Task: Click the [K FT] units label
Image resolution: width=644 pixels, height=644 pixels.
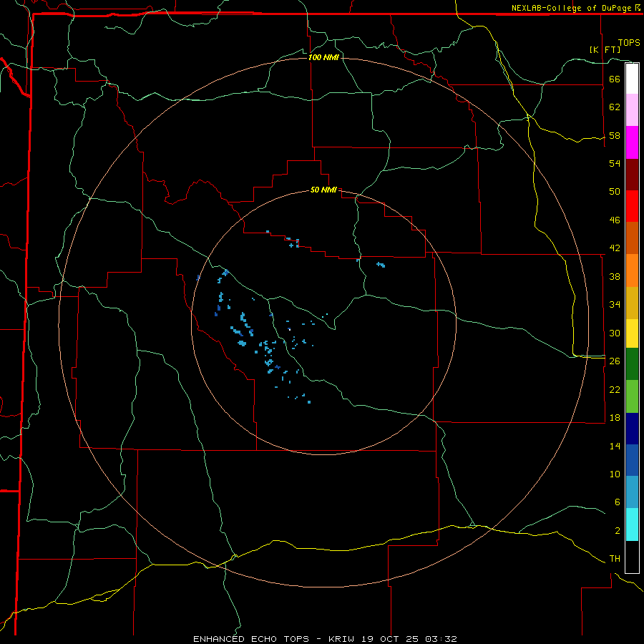Action: pos(605,49)
